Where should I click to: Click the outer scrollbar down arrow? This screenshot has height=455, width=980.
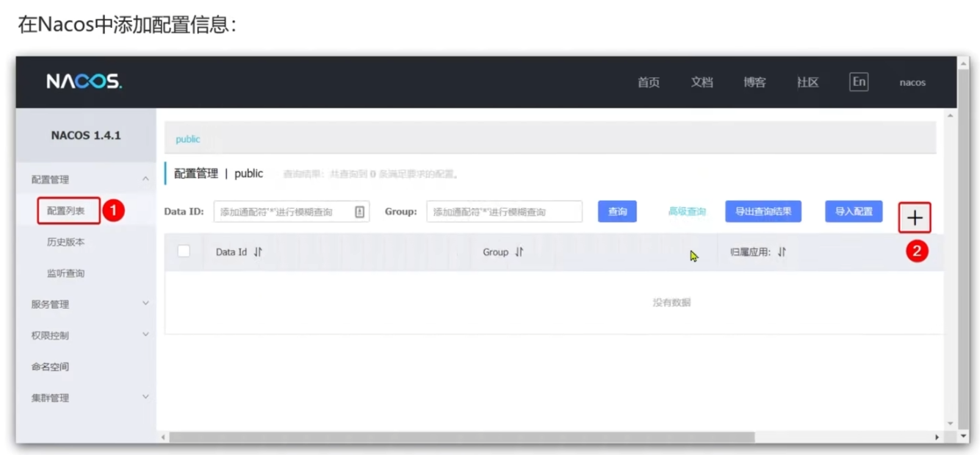964,436
